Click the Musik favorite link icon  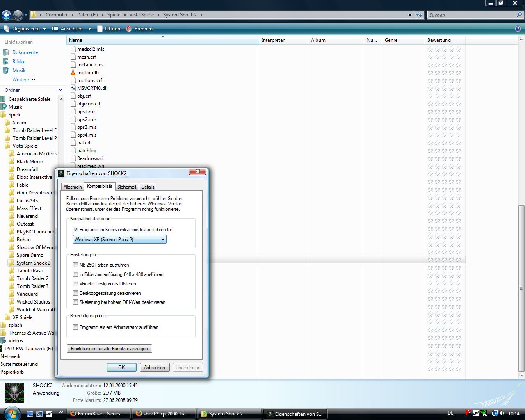coord(6,71)
